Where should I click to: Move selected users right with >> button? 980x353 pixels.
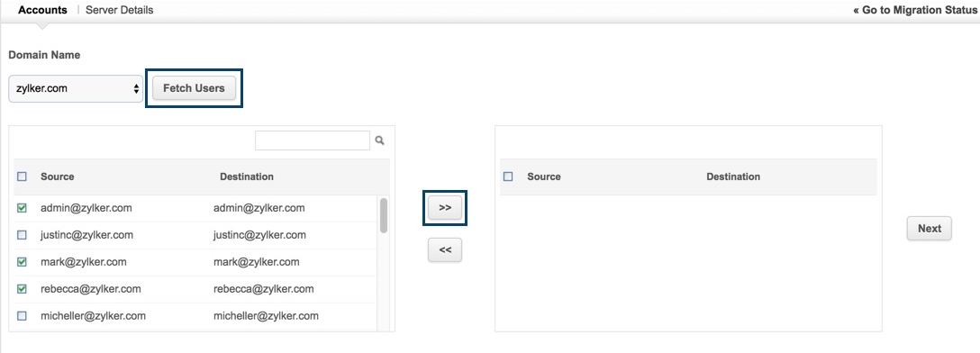(x=445, y=208)
